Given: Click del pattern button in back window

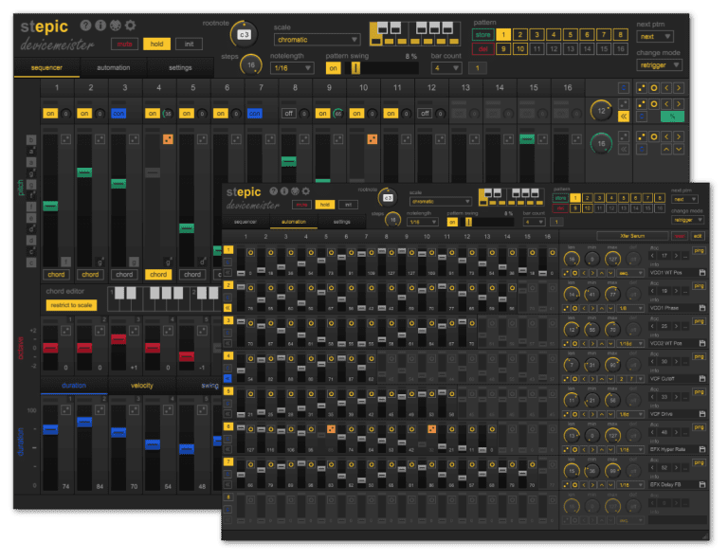Looking at the screenshot, I should [482, 48].
